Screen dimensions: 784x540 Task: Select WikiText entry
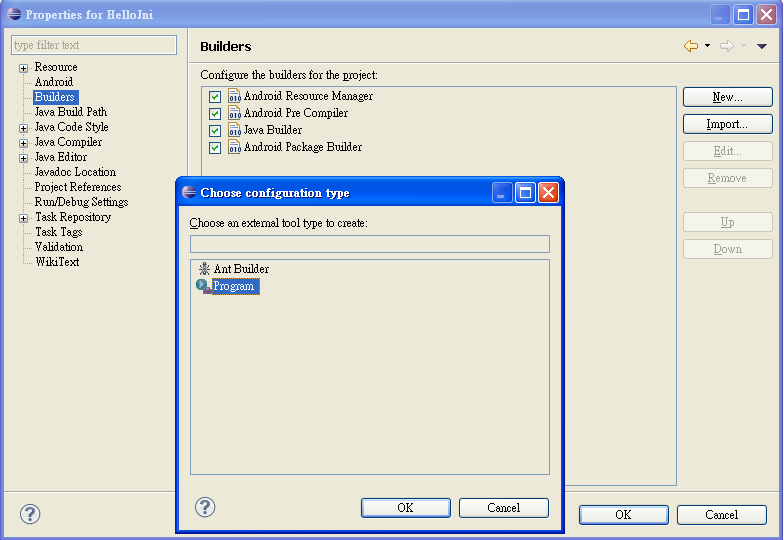click(57, 262)
